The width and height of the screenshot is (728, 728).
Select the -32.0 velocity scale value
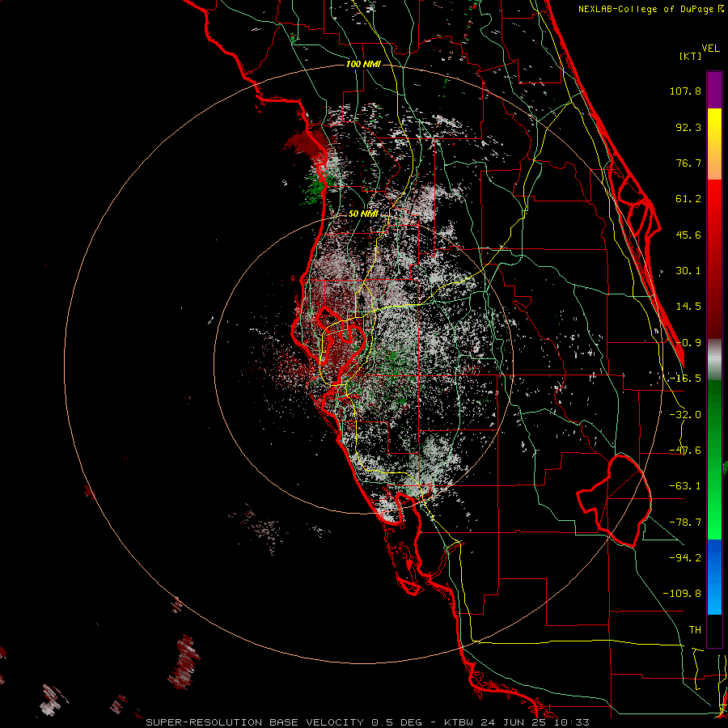coord(685,415)
